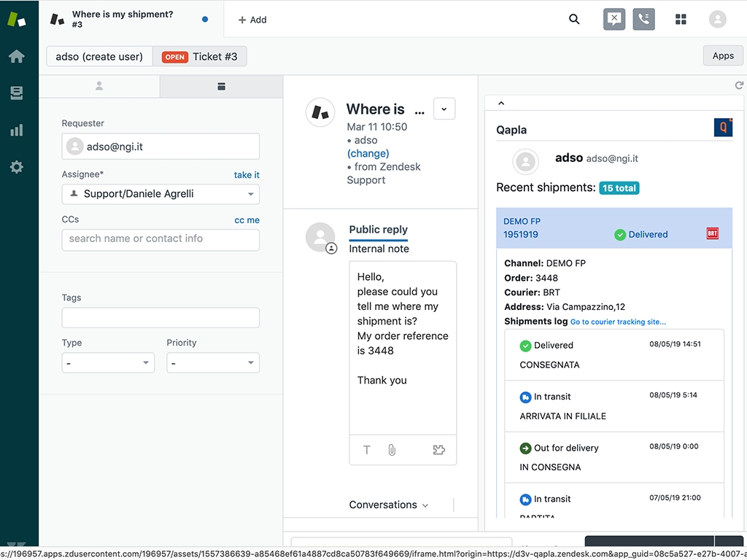Click the CCs search input field
The image size is (747, 560).
(x=160, y=239)
